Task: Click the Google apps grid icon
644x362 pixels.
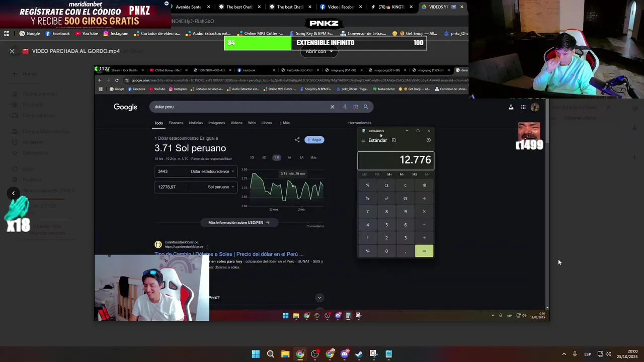Action: [x=523, y=107]
